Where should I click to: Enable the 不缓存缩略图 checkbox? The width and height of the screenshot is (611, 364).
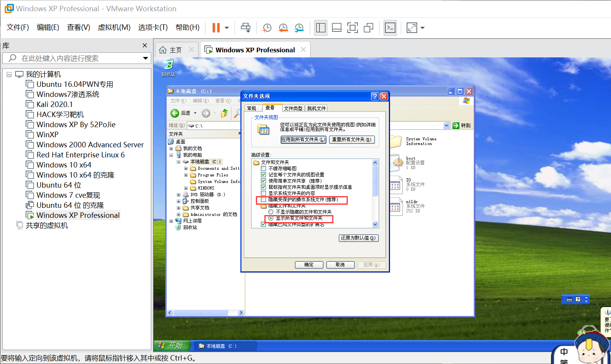(x=264, y=169)
